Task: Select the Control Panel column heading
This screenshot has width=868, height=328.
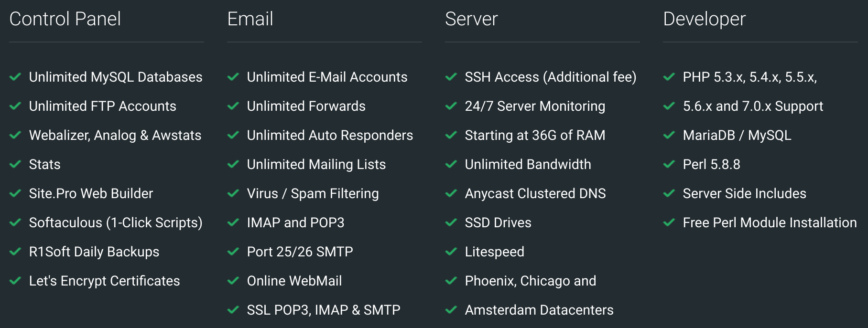Action: [65, 19]
